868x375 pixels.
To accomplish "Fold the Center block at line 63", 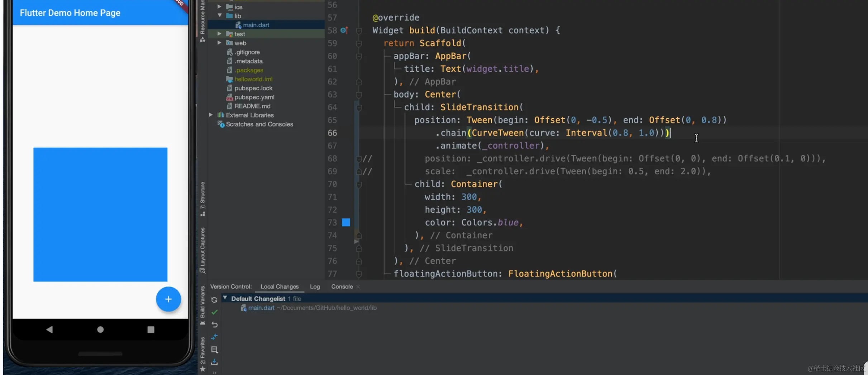I will coord(359,95).
